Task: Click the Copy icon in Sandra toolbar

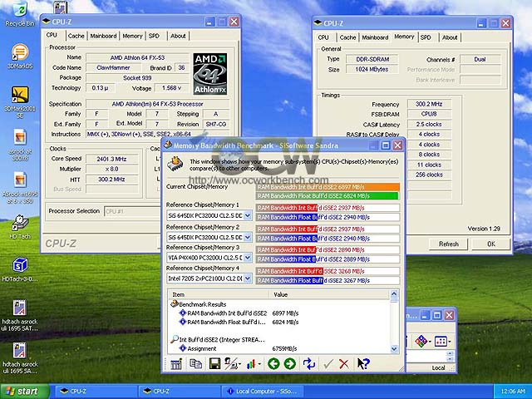Action: pyautogui.click(x=196, y=364)
